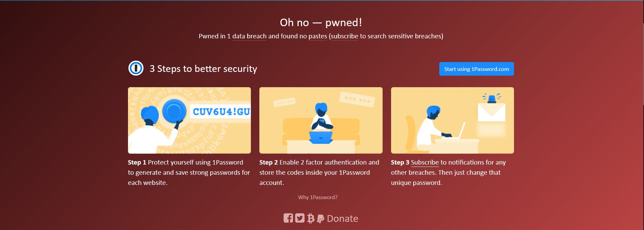
Task: Click the bold "Step 2" label
Action: [x=269, y=162]
